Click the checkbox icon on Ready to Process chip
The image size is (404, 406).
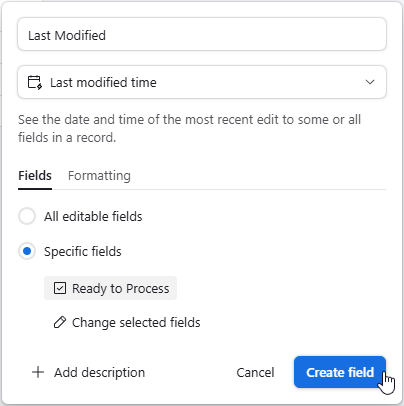[60, 288]
